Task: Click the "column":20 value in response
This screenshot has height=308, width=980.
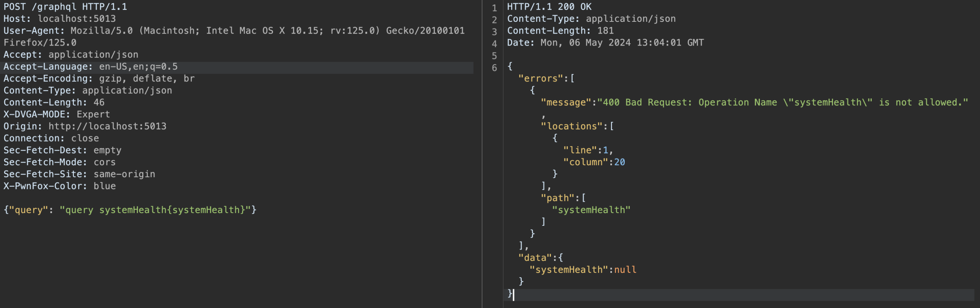Action: tap(594, 162)
